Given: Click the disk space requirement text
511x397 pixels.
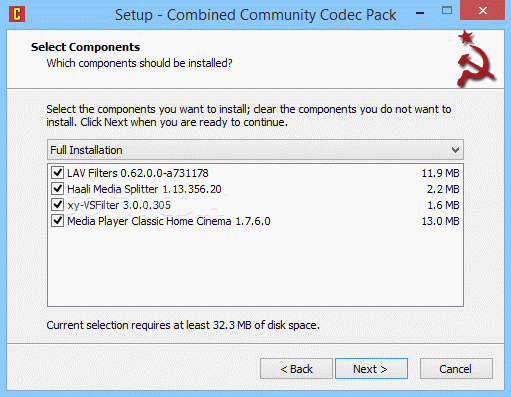Looking at the screenshot, I should [183, 325].
